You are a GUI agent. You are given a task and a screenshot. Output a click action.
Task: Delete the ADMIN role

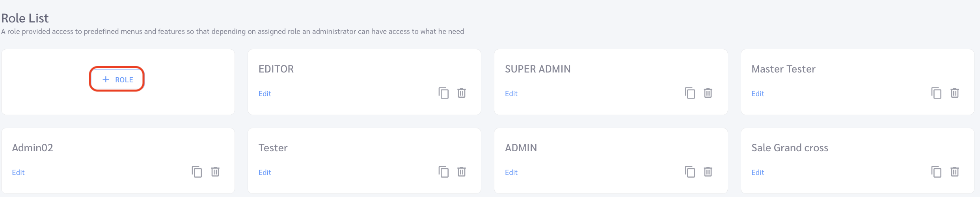(x=708, y=172)
